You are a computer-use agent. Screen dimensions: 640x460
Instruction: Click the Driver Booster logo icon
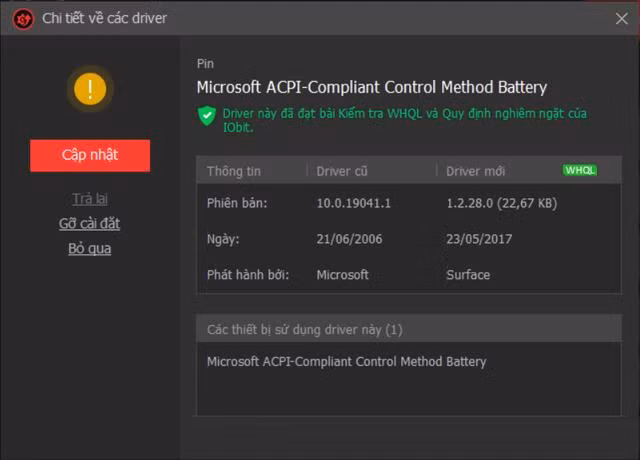tap(23, 19)
